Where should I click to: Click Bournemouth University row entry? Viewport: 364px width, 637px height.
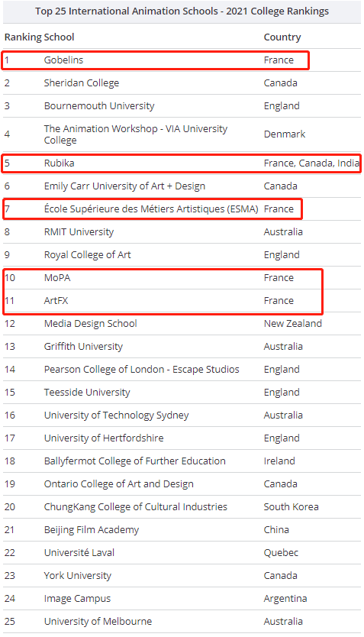[x=99, y=106]
